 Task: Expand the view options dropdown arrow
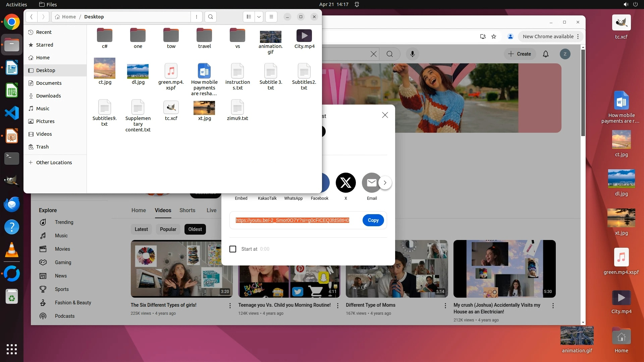pos(259,17)
